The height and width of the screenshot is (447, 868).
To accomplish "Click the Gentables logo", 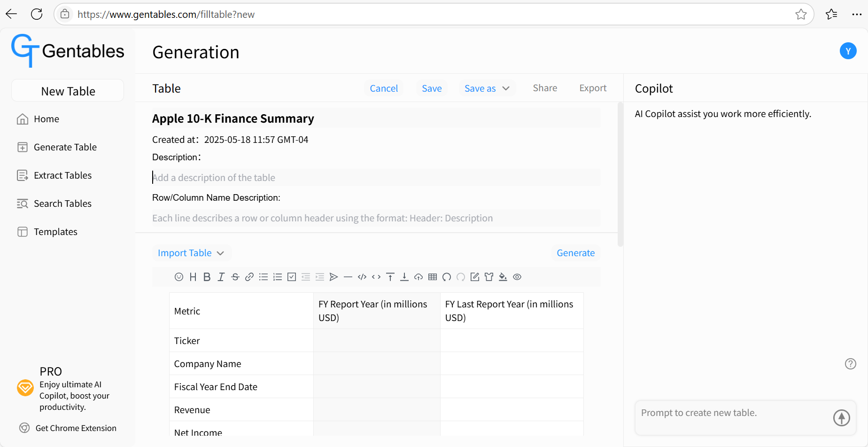I will (x=68, y=51).
